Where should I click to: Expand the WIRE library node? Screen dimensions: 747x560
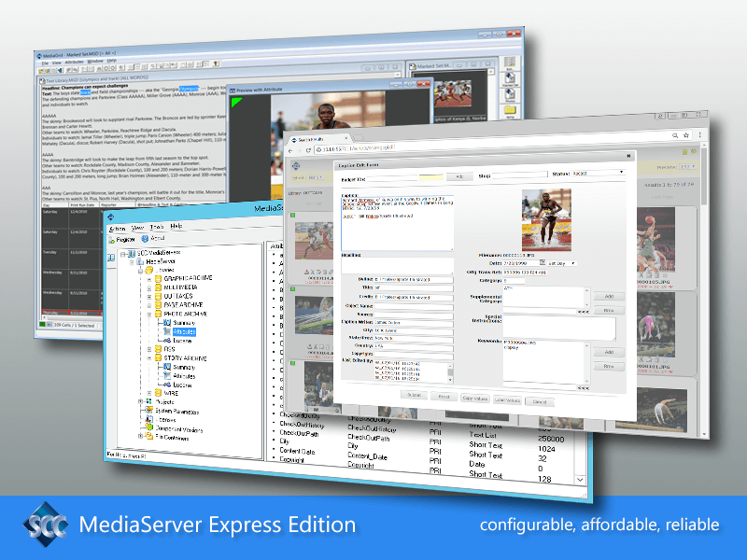tap(149, 393)
